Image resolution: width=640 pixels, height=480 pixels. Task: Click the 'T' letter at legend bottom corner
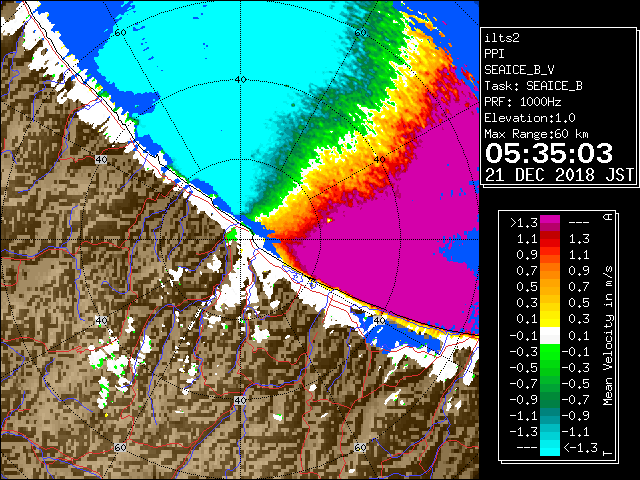608,453
